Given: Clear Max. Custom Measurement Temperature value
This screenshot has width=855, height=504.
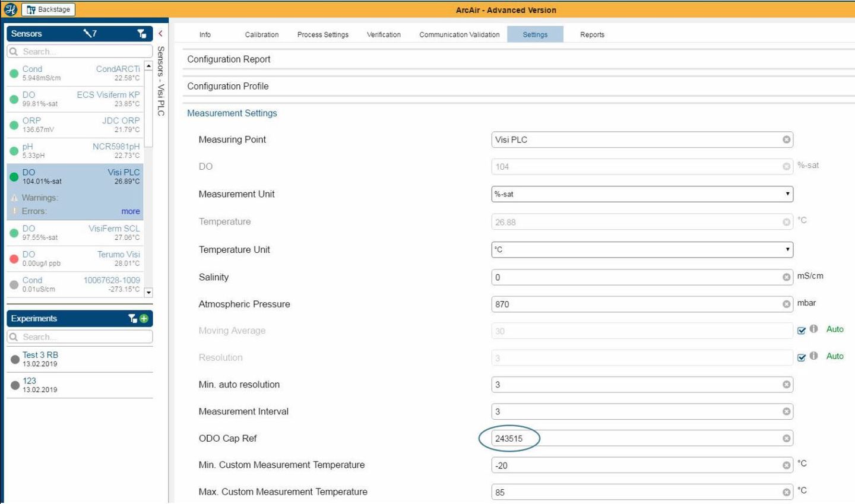Looking at the screenshot, I should 786,492.
